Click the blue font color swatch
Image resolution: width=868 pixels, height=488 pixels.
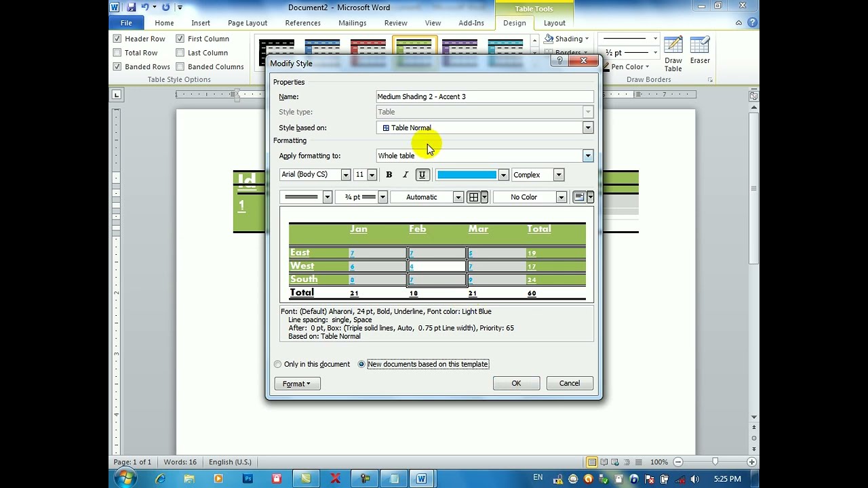click(467, 175)
